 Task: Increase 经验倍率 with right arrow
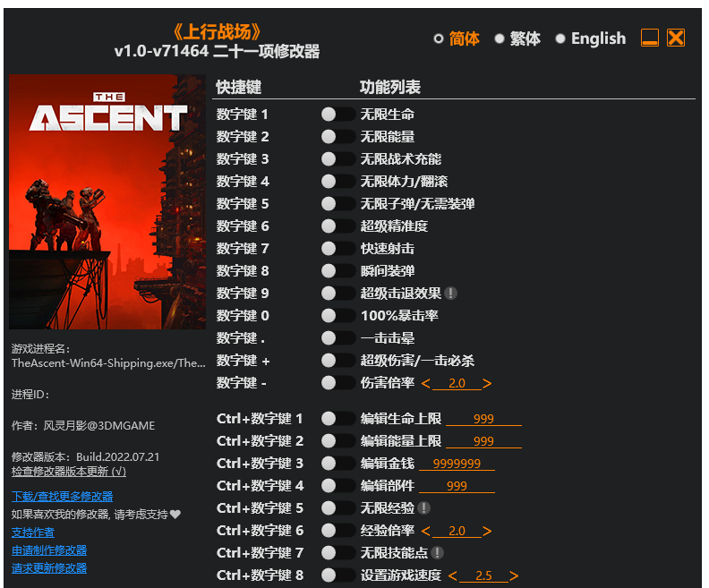(x=487, y=531)
